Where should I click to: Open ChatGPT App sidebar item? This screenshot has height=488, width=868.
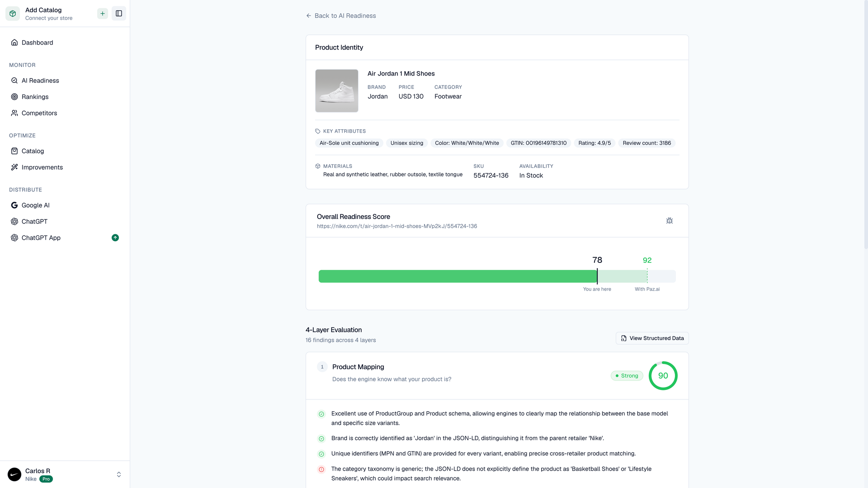pos(65,238)
